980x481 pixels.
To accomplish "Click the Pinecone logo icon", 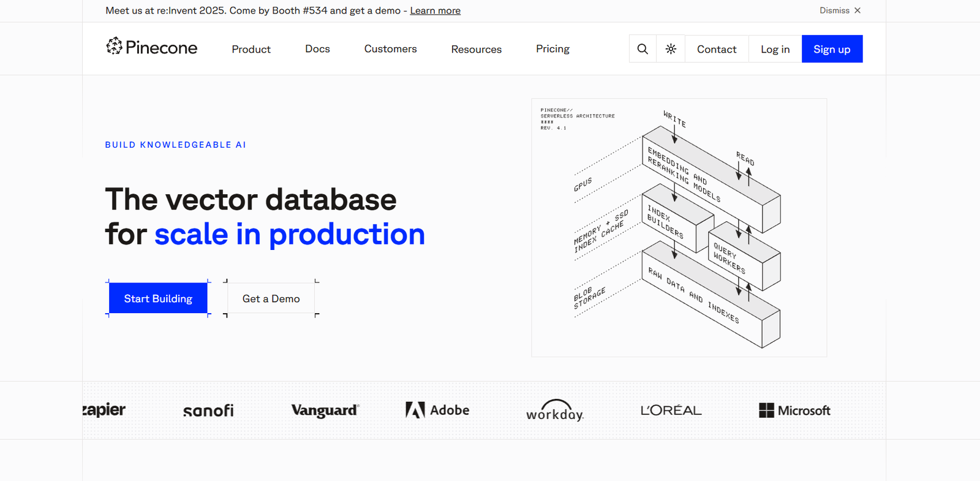I will click(x=115, y=46).
